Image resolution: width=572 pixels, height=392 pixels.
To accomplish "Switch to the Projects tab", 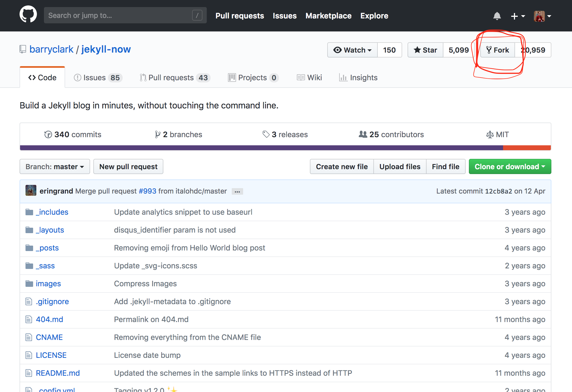I will (x=253, y=78).
